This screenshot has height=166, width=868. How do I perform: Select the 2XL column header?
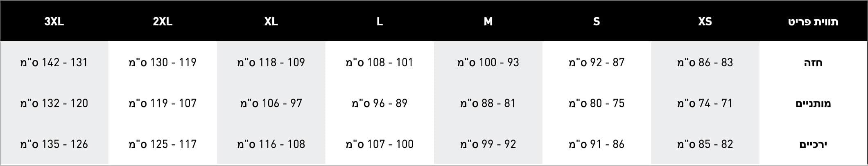tap(163, 21)
